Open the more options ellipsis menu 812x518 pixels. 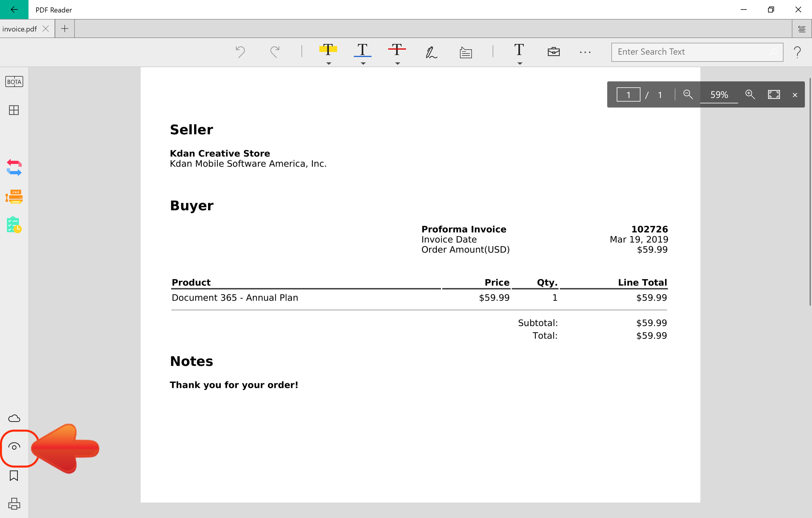pyautogui.click(x=585, y=52)
